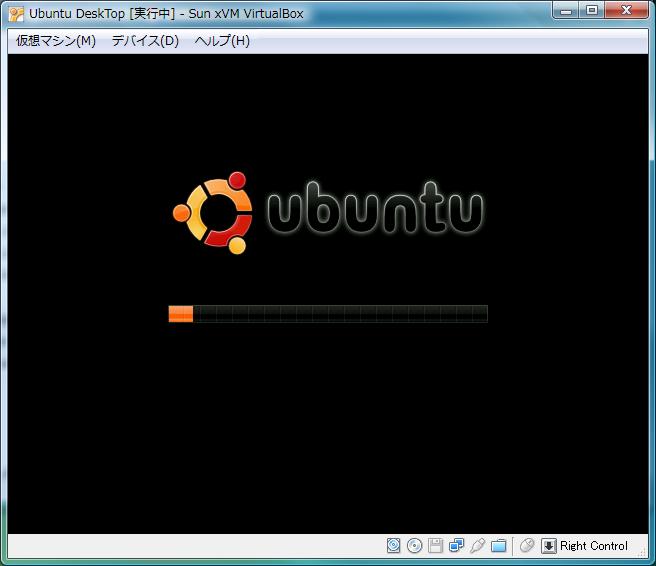Open the デバイス(D) menu
Screen dimensions: 656x566
[145, 41]
